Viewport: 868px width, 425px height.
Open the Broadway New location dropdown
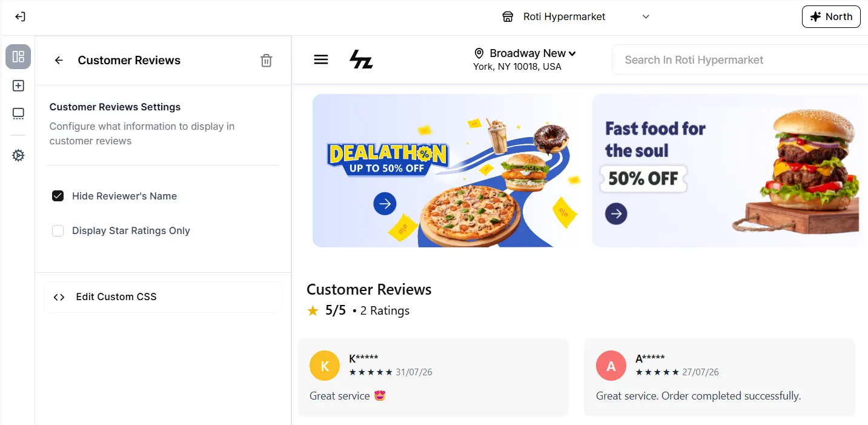[525, 59]
